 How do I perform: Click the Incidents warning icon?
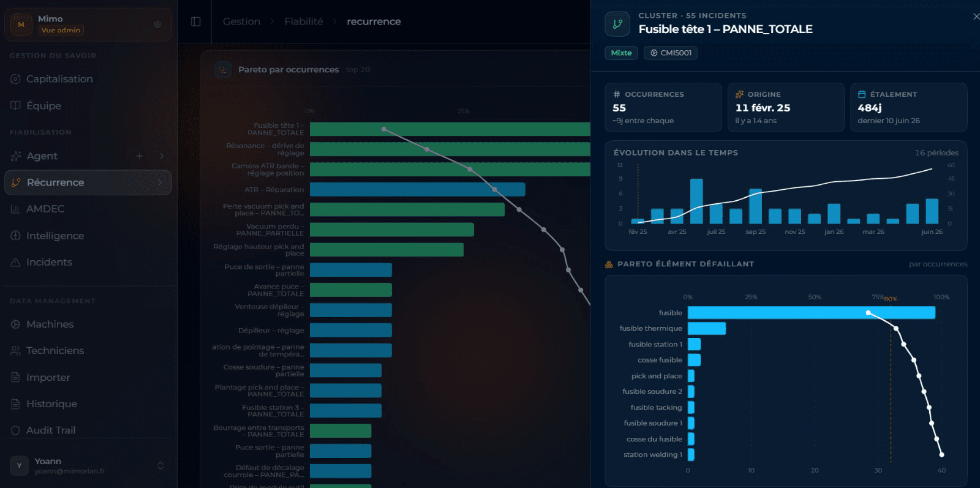pyautogui.click(x=15, y=262)
